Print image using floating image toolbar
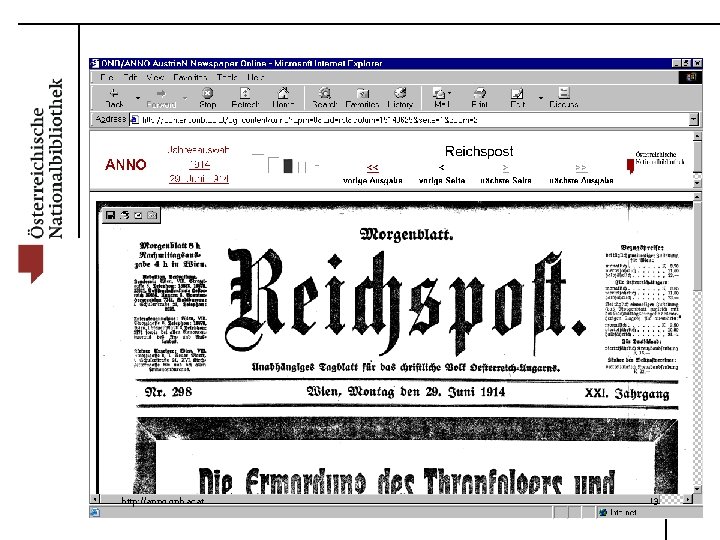Viewport: 720px width, 540px height. (x=124, y=215)
